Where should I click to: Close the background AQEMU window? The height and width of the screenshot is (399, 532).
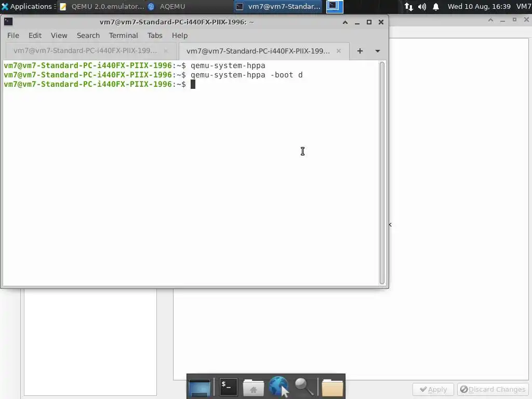pyautogui.click(x=527, y=20)
